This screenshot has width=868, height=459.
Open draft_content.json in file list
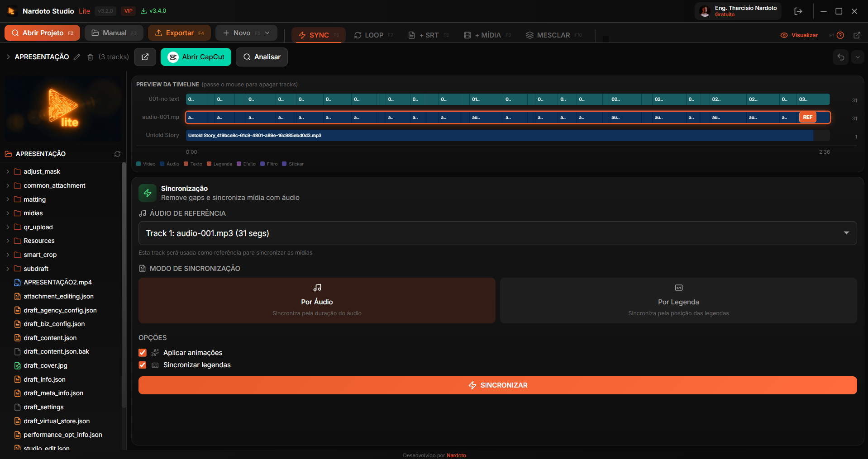(x=50, y=338)
